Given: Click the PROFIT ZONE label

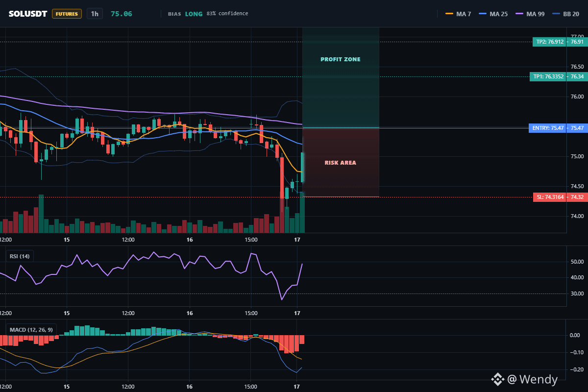Looking at the screenshot, I should click(341, 59).
